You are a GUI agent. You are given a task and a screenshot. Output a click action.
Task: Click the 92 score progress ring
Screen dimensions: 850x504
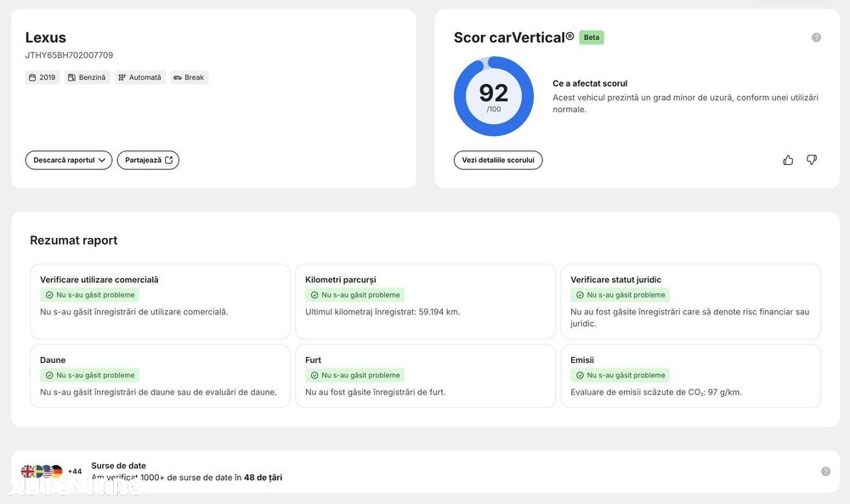click(494, 96)
